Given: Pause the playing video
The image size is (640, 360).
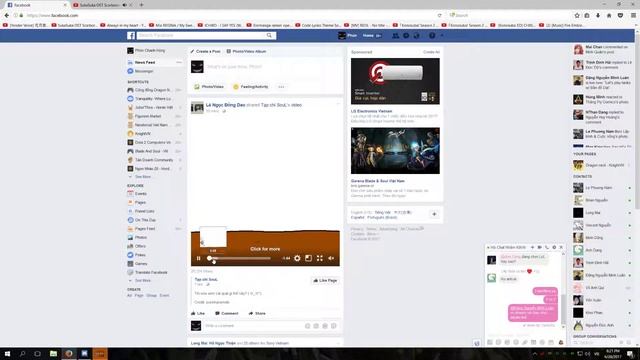Looking at the screenshot, I should [x=198, y=258].
